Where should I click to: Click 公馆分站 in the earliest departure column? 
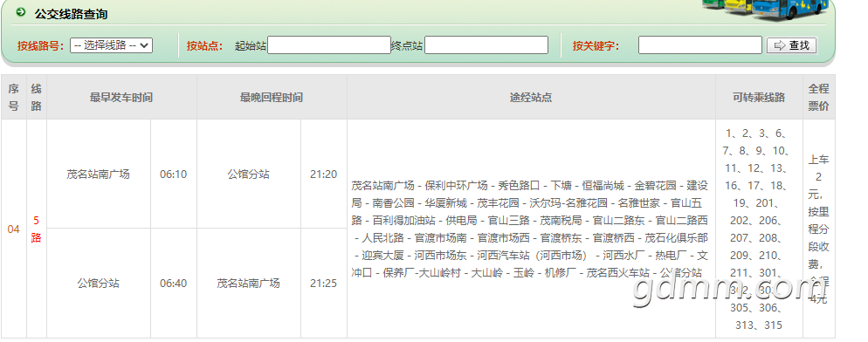(99, 284)
